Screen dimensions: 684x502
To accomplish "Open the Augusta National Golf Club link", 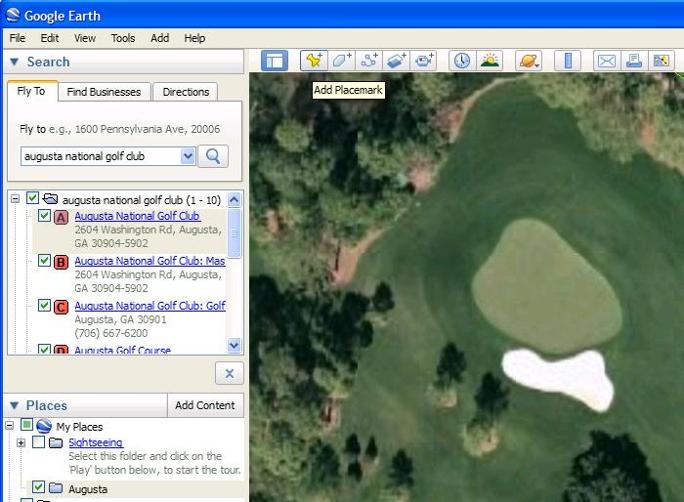I will coord(137,216).
